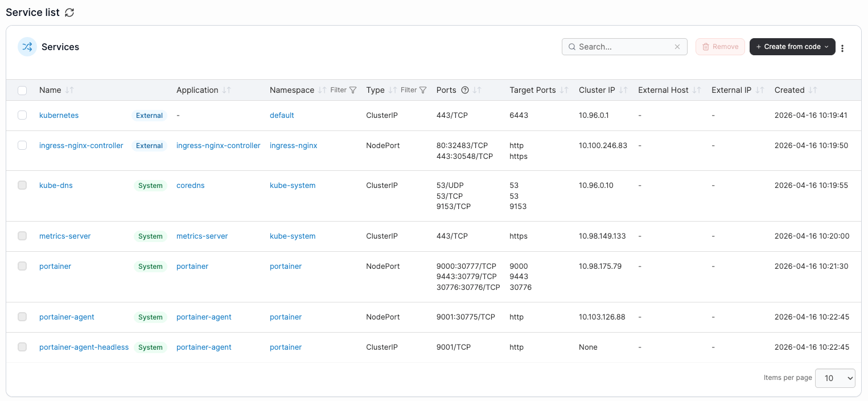Sort by Target Ports column header

[532, 90]
